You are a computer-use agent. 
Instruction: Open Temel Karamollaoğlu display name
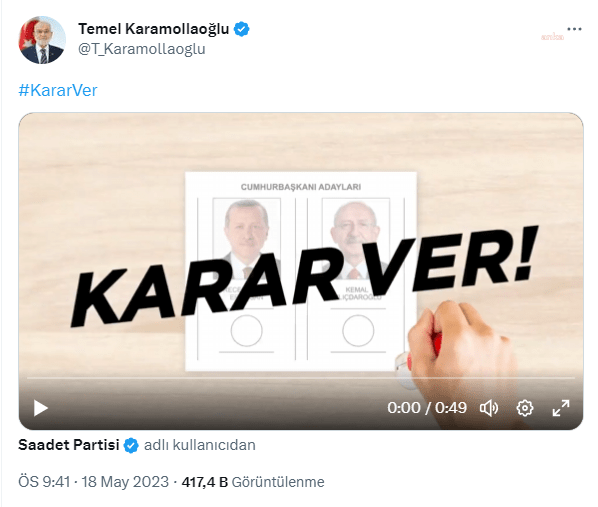coord(153,29)
